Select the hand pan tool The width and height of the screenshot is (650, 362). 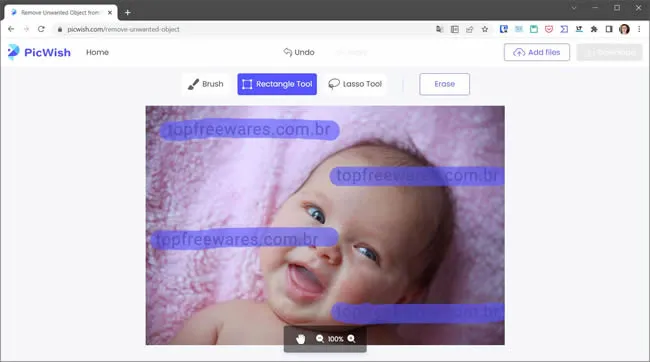click(x=301, y=339)
